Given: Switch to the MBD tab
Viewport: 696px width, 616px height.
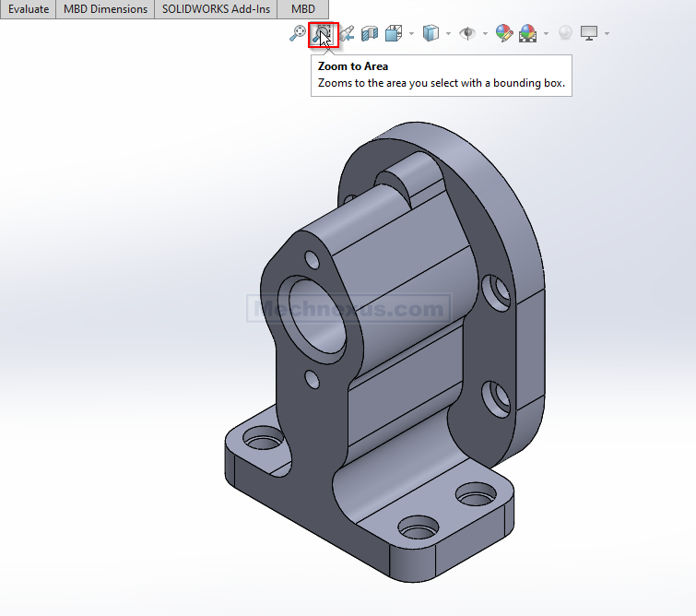Looking at the screenshot, I should (x=302, y=9).
